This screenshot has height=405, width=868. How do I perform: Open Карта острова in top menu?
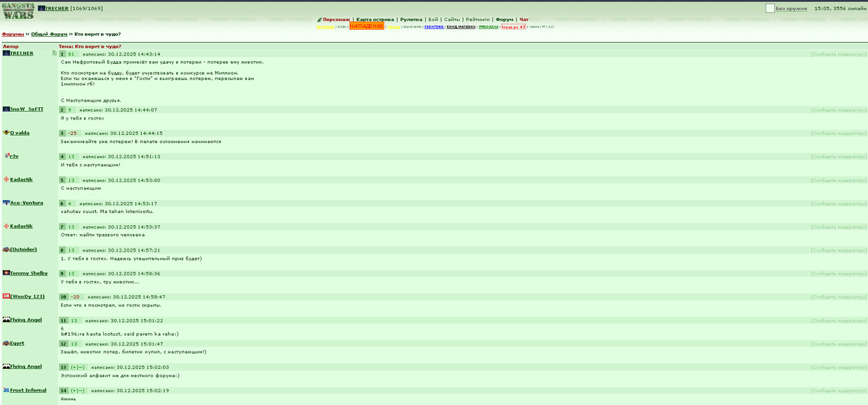tap(375, 20)
